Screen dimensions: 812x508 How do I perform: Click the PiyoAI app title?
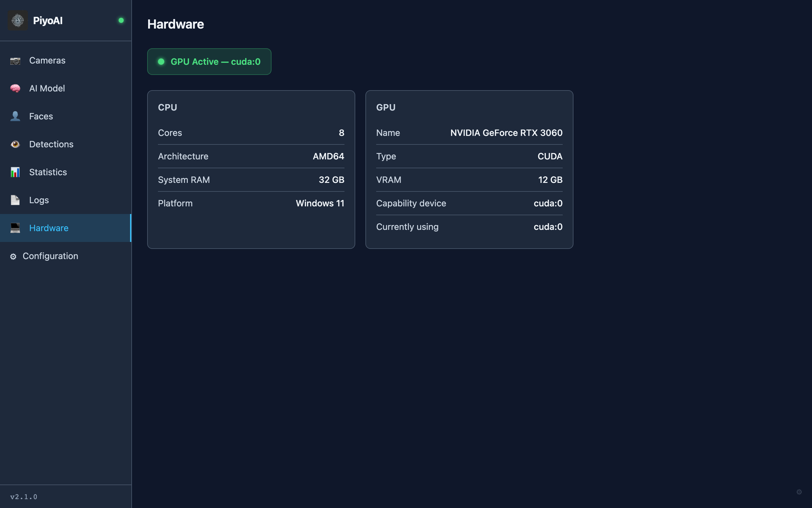(48, 21)
